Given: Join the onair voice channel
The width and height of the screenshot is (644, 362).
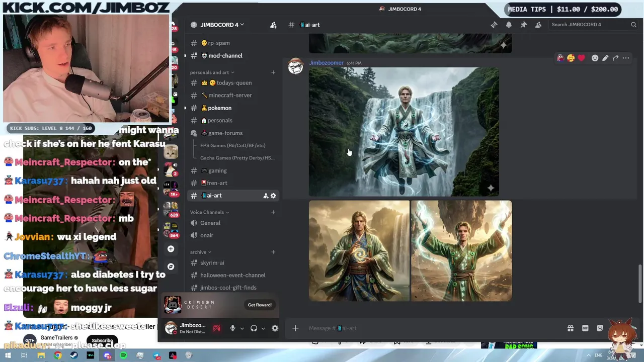Looking at the screenshot, I should [232, 235].
